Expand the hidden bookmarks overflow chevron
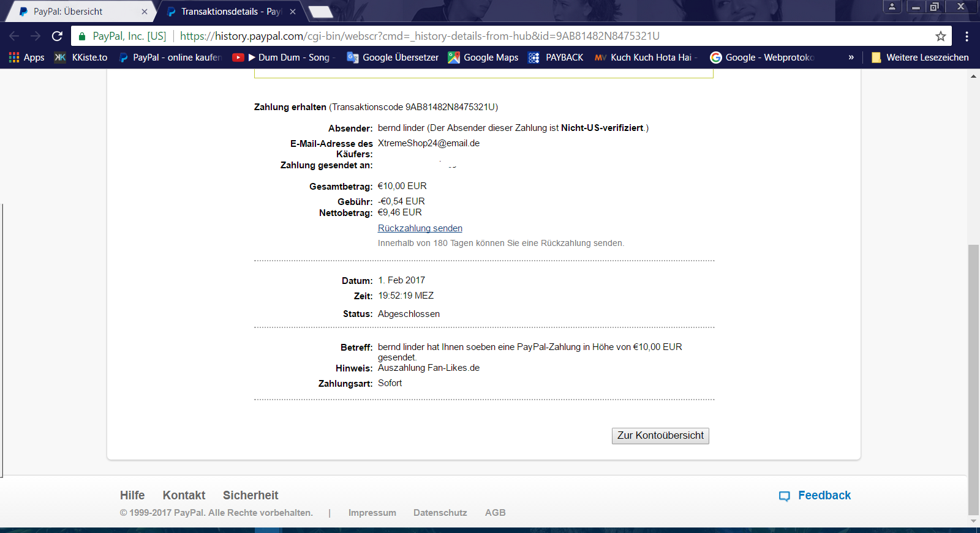Image resolution: width=980 pixels, height=533 pixels. coord(851,58)
